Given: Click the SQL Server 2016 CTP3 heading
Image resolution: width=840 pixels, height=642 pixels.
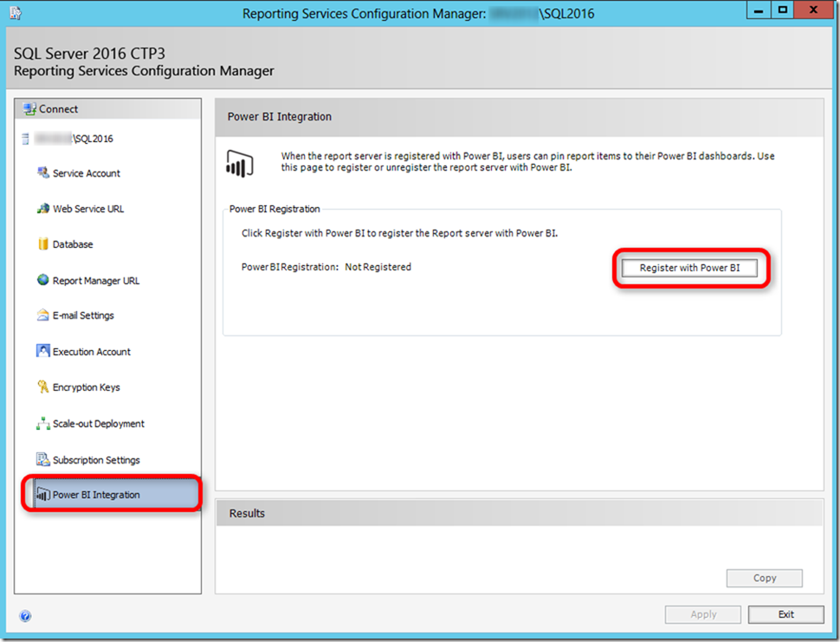Looking at the screenshot, I should [x=89, y=54].
